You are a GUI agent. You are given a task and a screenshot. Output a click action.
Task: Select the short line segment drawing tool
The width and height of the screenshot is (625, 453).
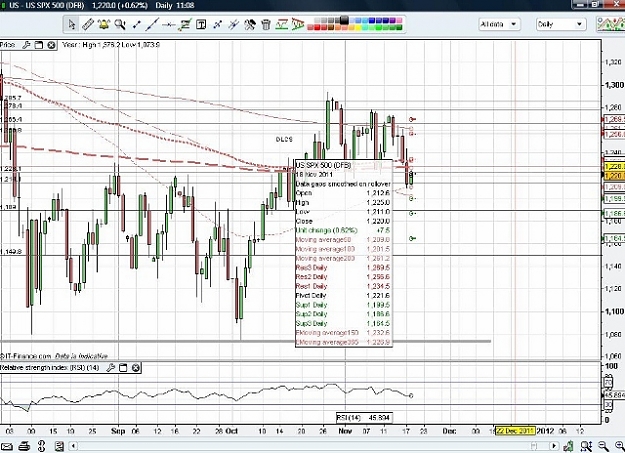[x=136, y=24]
